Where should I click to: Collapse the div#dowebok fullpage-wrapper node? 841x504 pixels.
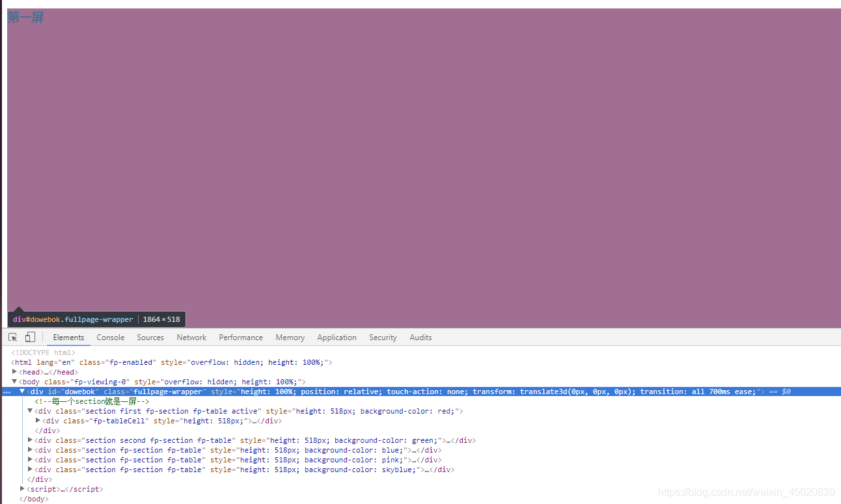tap(22, 391)
